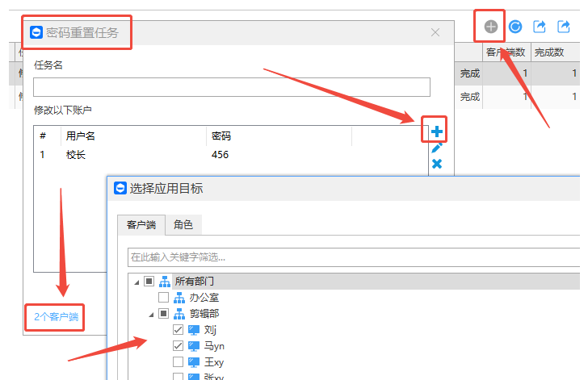
Task: Switch to the 角色 tab
Action: pyautogui.click(x=183, y=225)
